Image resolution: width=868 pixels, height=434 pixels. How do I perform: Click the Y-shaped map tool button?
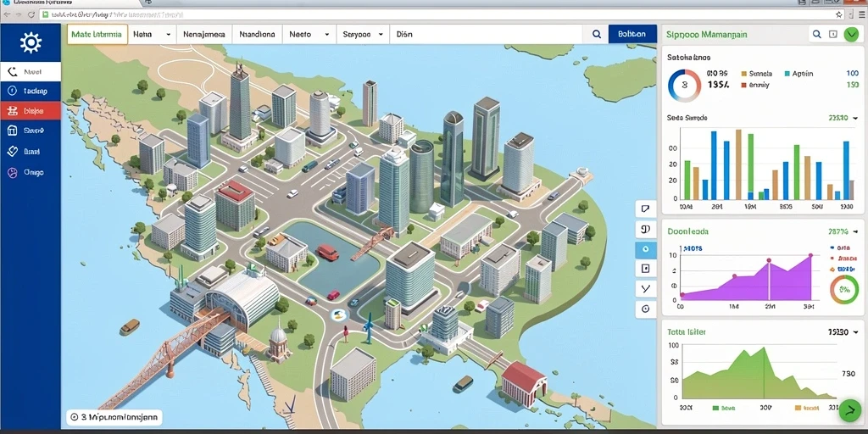click(x=645, y=288)
